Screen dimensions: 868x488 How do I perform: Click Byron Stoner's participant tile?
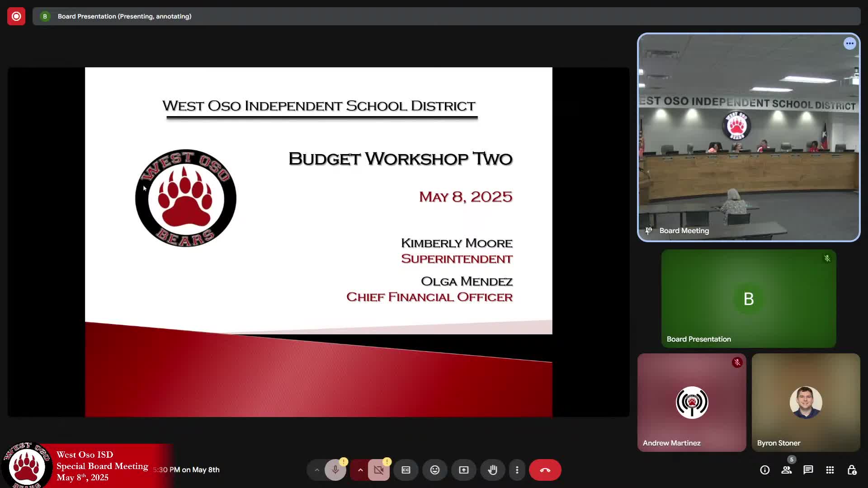[806, 402]
